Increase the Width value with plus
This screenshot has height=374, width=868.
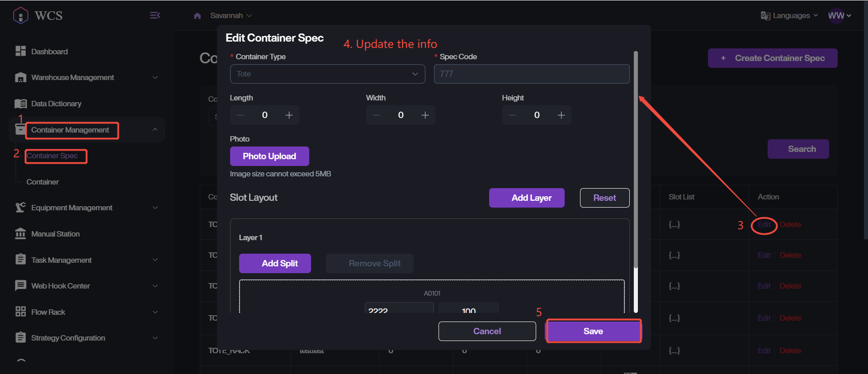point(425,115)
